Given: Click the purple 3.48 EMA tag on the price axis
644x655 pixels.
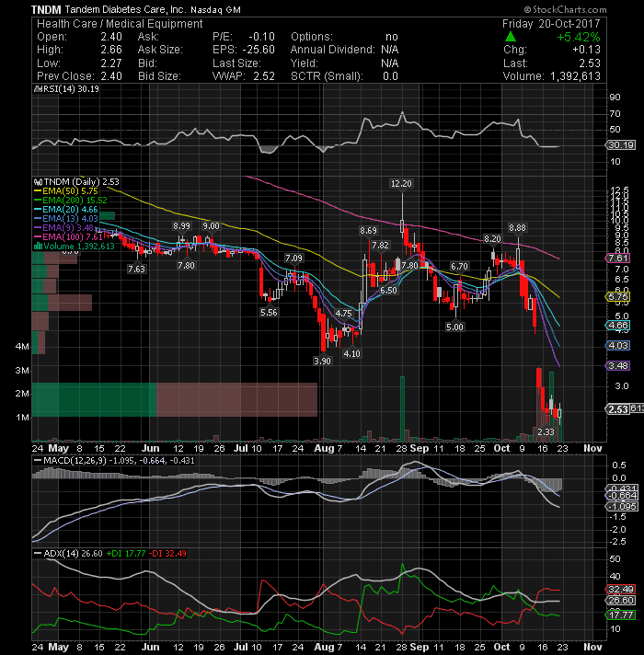Looking at the screenshot, I should pos(617,366).
